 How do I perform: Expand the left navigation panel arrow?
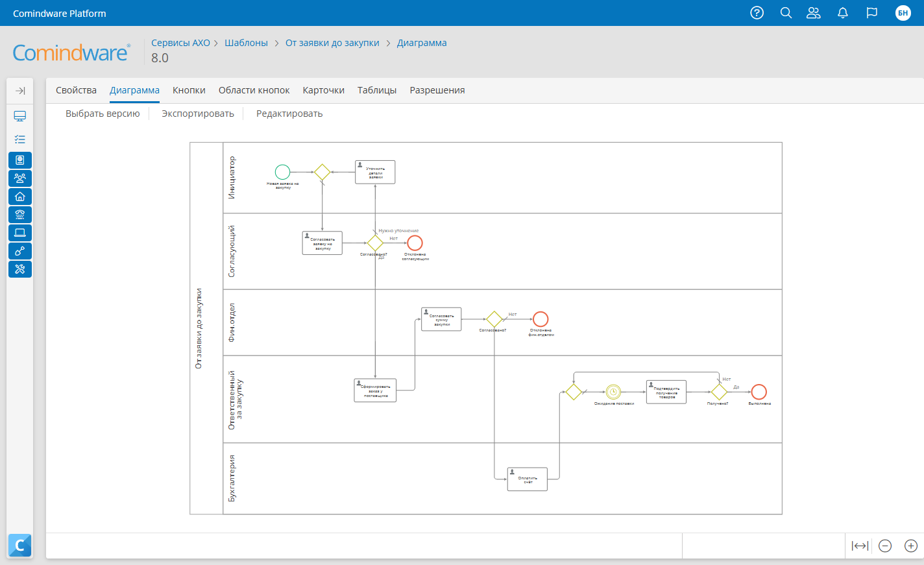tap(20, 91)
